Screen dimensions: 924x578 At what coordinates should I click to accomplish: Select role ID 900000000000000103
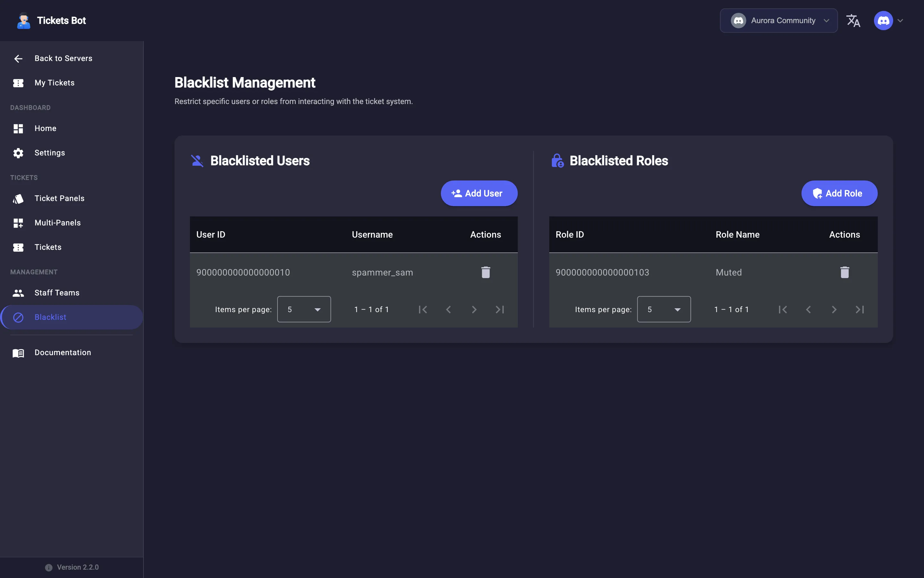pyautogui.click(x=602, y=273)
